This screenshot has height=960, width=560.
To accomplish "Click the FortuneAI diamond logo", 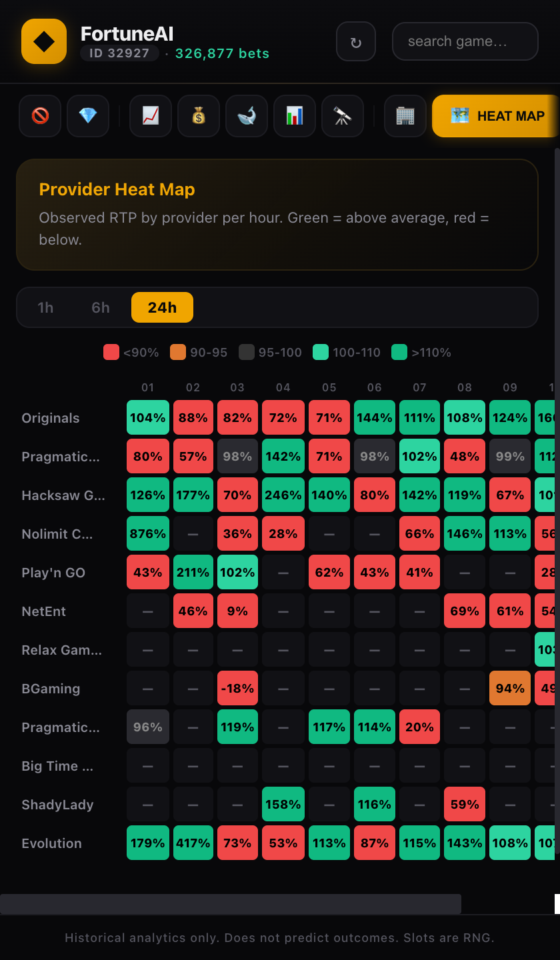I will (x=43, y=41).
